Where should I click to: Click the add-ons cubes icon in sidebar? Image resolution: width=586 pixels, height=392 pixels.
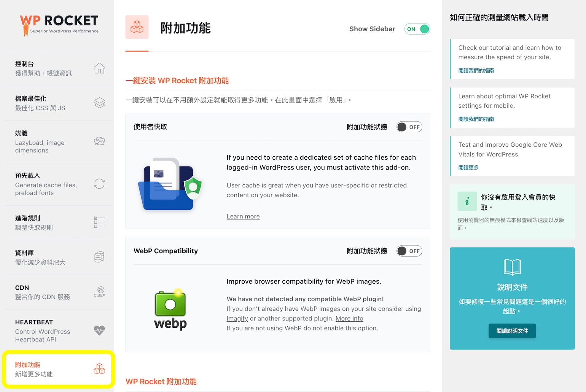pyautogui.click(x=99, y=369)
